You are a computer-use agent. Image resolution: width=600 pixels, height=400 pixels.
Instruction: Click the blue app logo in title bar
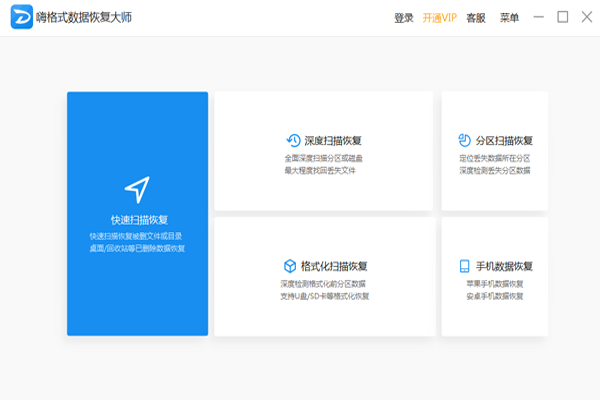pyautogui.click(x=22, y=18)
